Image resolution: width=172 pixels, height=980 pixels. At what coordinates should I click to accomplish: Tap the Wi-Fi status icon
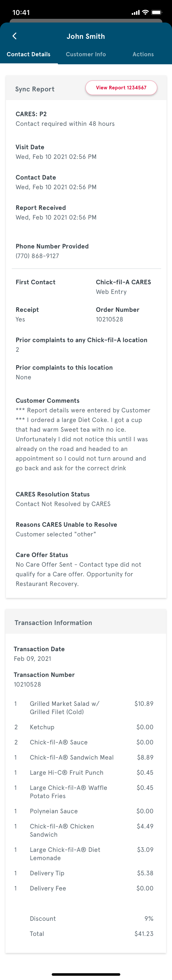click(x=145, y=13)
